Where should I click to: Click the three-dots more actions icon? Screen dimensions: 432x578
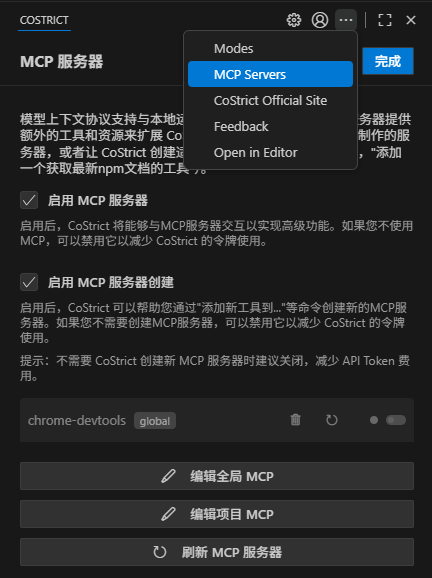tap(346, 20)
